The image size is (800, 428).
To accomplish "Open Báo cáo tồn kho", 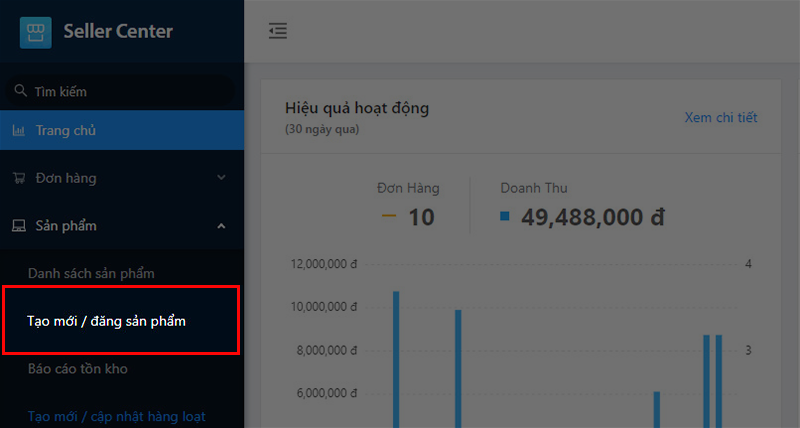I will pos(78,369).
